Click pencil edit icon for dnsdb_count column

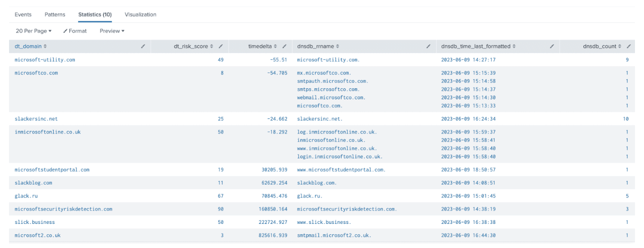(x=629, y=46)
